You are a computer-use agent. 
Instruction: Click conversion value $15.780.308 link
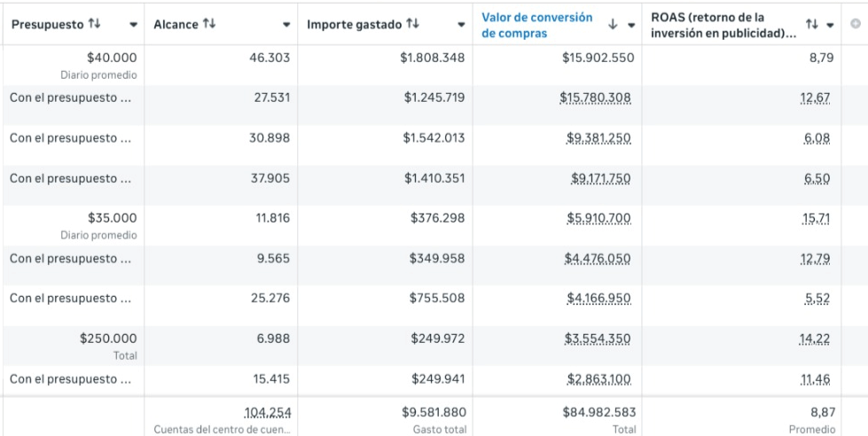coord(595,97)
